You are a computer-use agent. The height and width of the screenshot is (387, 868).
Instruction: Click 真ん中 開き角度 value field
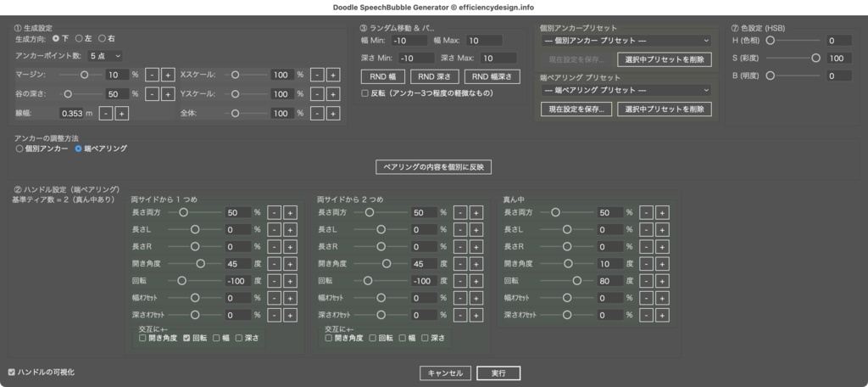point(610,264)
